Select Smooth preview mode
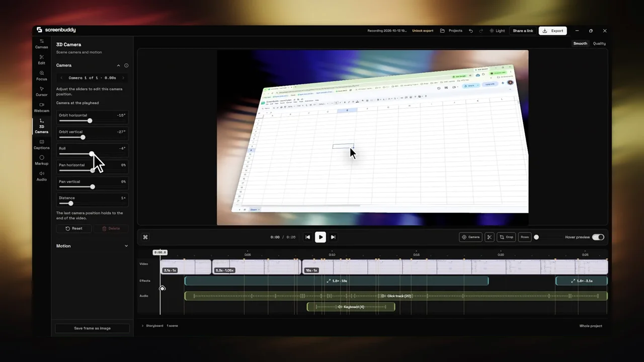 (x=580, y=43)
